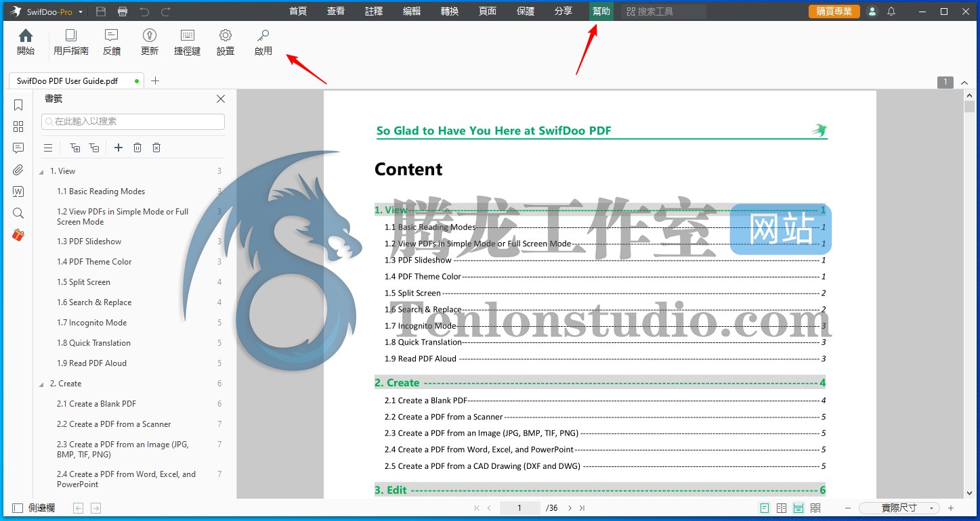The height and width of the screenshot is (521, 980).
Task: Open the 捷徑鍵 keyboard shortcuts
Action: click(188, 42)
